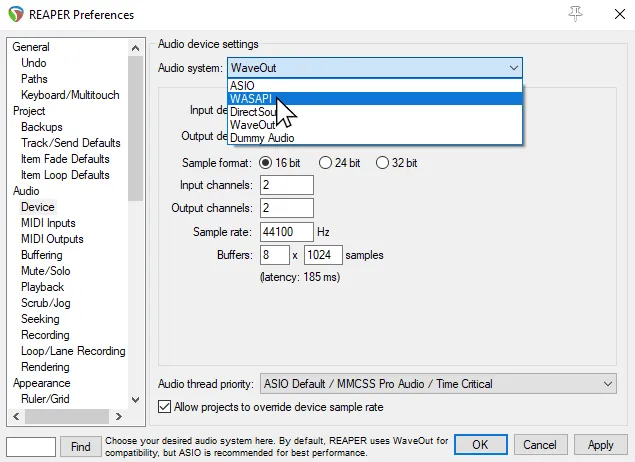Click the OK button

[x=480, y=445]
